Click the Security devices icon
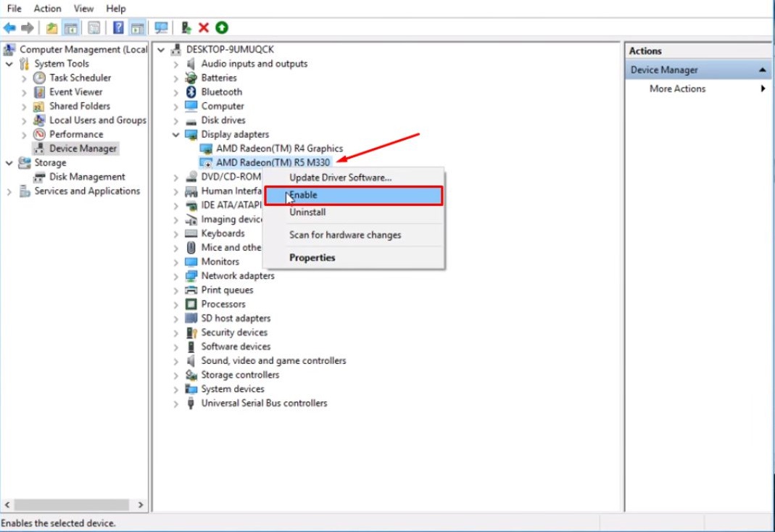This screenshot has width=775, height=532. (191, 333)
